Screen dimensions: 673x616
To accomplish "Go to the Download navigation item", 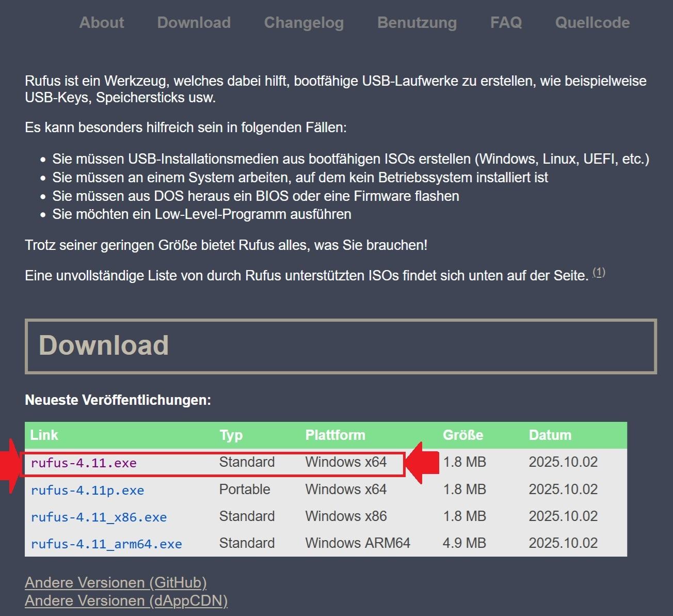I will click(194, 23).
